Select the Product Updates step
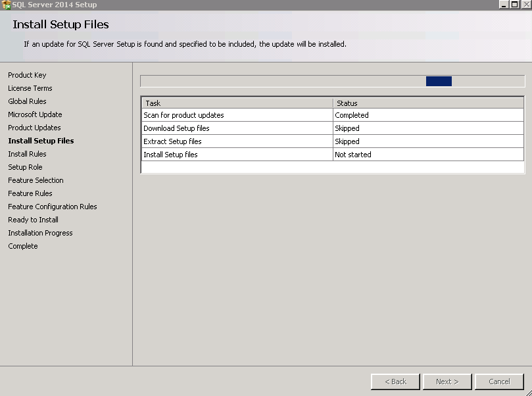 coord(34,128)
